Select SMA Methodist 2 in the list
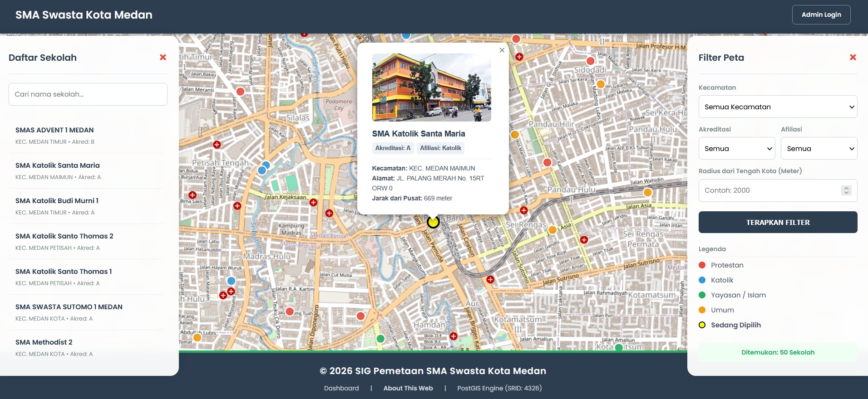868x399 pixels. tap(86, 348)
